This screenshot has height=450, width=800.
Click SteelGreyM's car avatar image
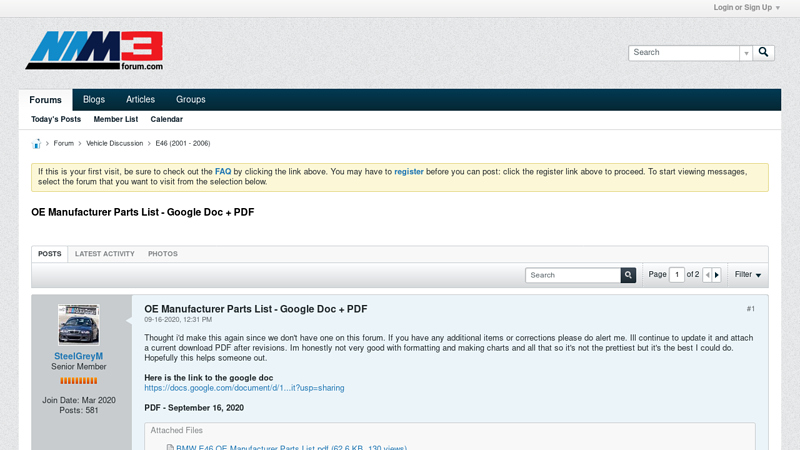click(x=78, y=325)
